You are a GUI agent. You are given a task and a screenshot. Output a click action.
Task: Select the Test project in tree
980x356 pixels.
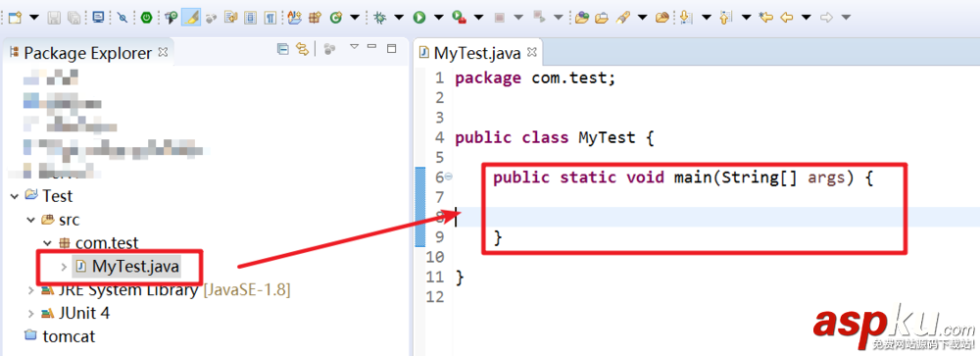(58, 196)
